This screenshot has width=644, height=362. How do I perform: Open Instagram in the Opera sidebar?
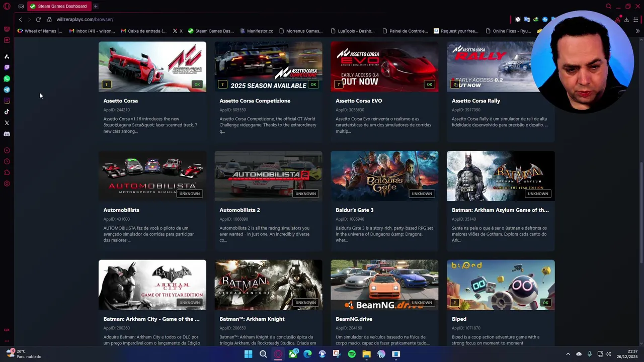[x=7, y=101]
